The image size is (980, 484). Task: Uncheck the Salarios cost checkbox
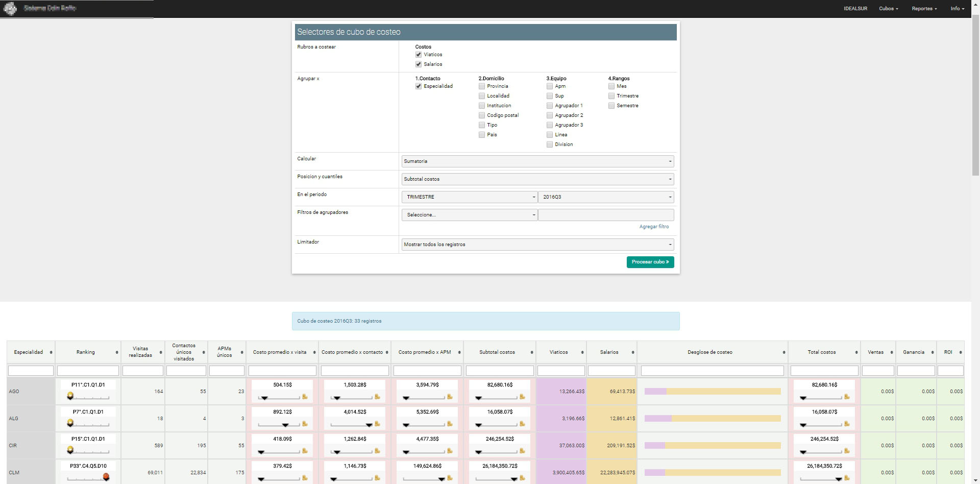(419, 64)
